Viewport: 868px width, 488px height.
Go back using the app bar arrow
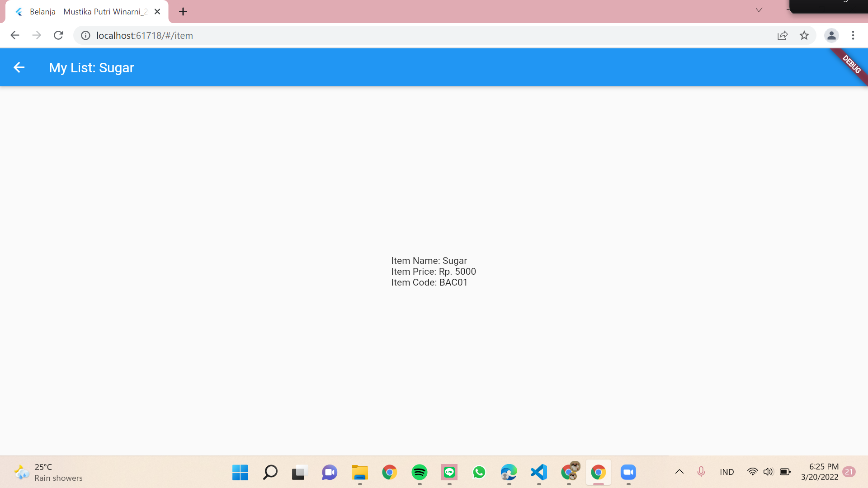pos(19,67)
